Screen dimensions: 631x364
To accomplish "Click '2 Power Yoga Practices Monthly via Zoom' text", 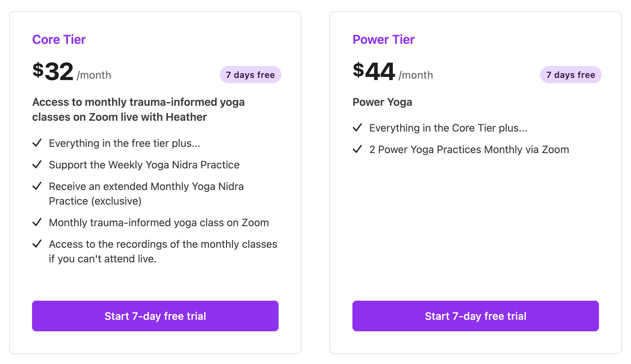I will tap(469, 150).
